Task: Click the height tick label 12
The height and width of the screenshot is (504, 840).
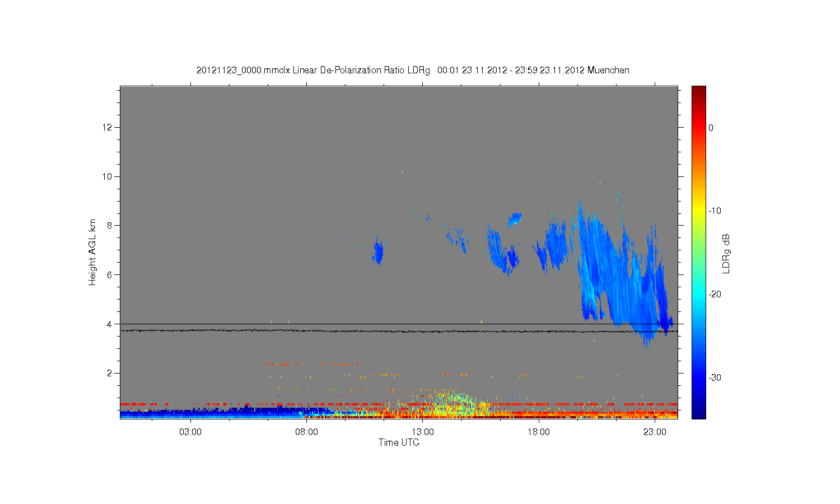Action: point(108,128)
